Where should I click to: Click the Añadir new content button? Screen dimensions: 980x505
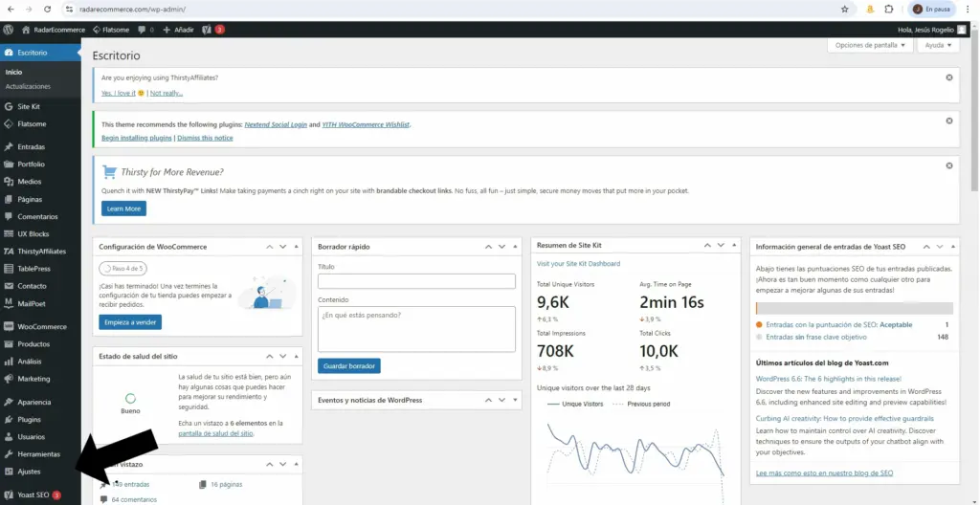pos(179,30)
